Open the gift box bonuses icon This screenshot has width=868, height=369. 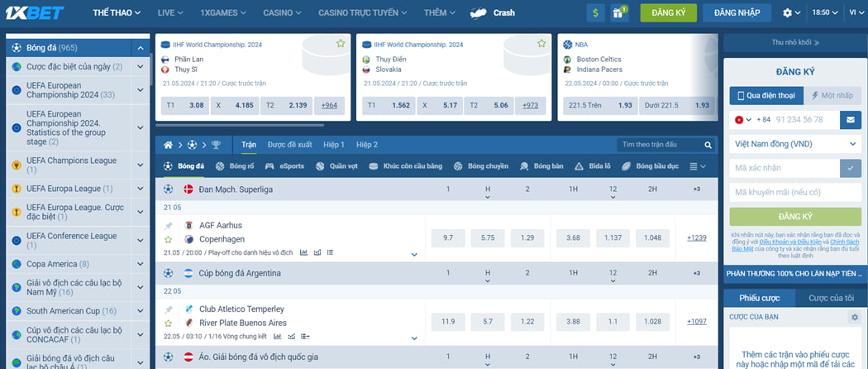coord(618,12)
